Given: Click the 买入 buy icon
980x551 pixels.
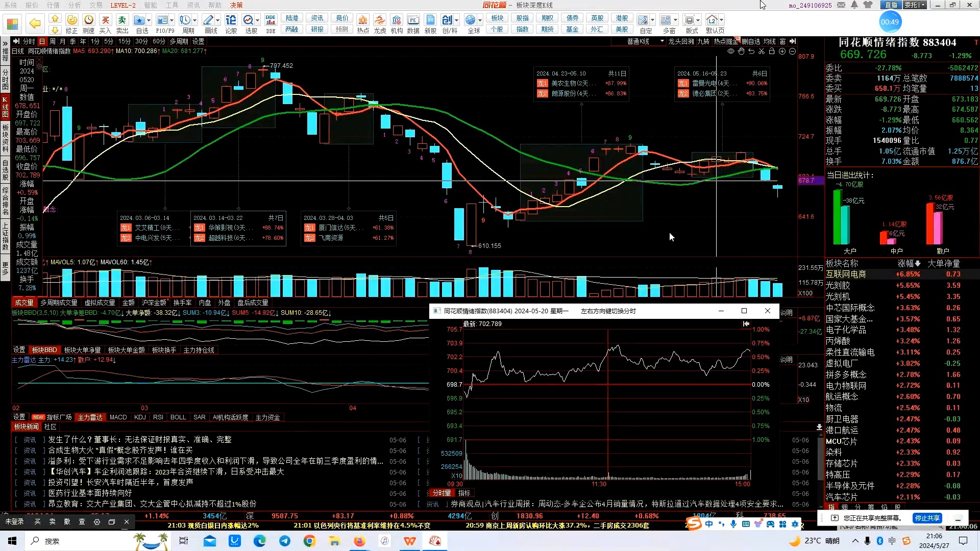Looking at the screenshot, I should pyautogui.click(x=106, y=23).
